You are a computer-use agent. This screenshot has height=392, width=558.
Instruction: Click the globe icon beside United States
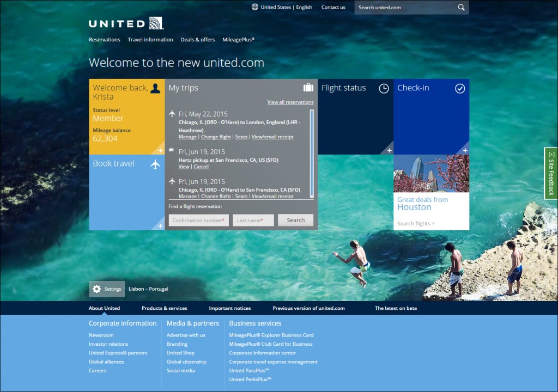[254, 7]
